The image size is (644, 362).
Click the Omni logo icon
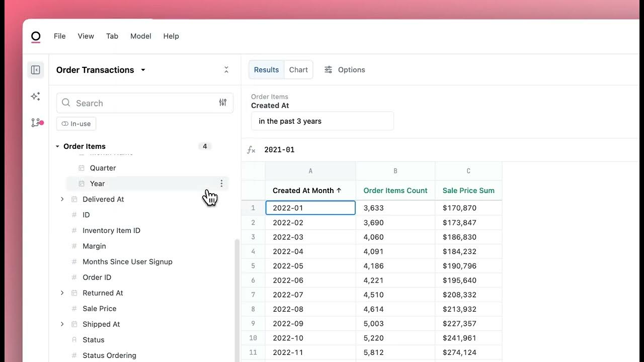tap(36, 37)
